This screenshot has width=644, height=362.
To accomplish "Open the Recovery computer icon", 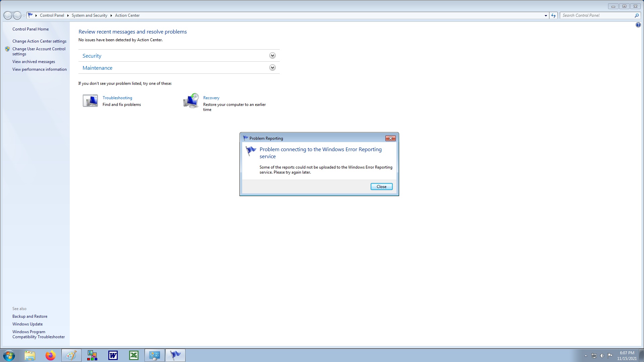I will [191, 101].
